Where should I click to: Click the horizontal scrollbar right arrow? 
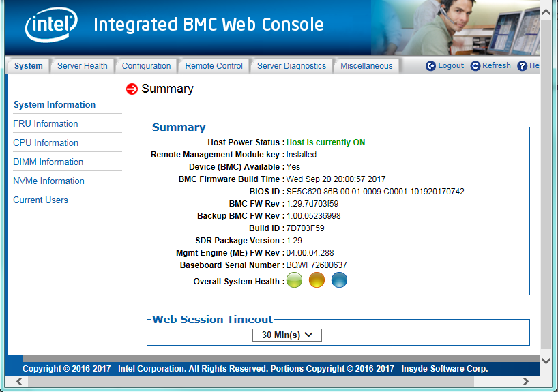click(525, 382)
